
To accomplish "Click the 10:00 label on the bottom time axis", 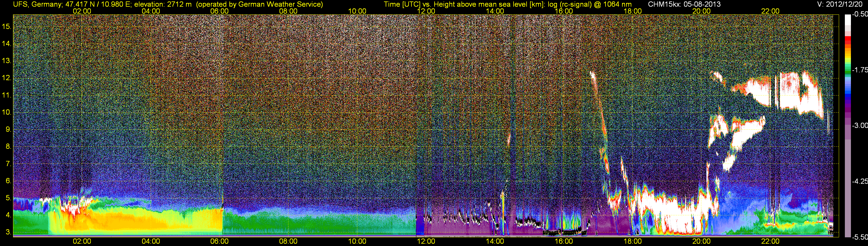I will tap(357, 241).
